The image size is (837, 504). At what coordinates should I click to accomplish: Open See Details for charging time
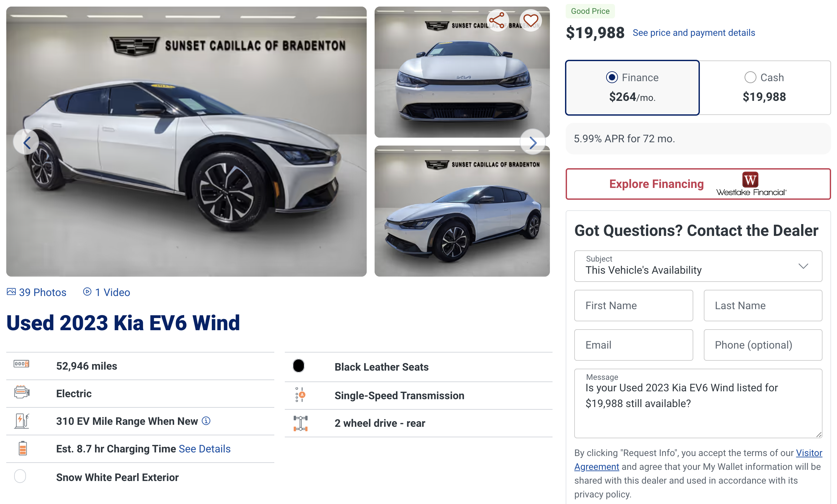205,449
